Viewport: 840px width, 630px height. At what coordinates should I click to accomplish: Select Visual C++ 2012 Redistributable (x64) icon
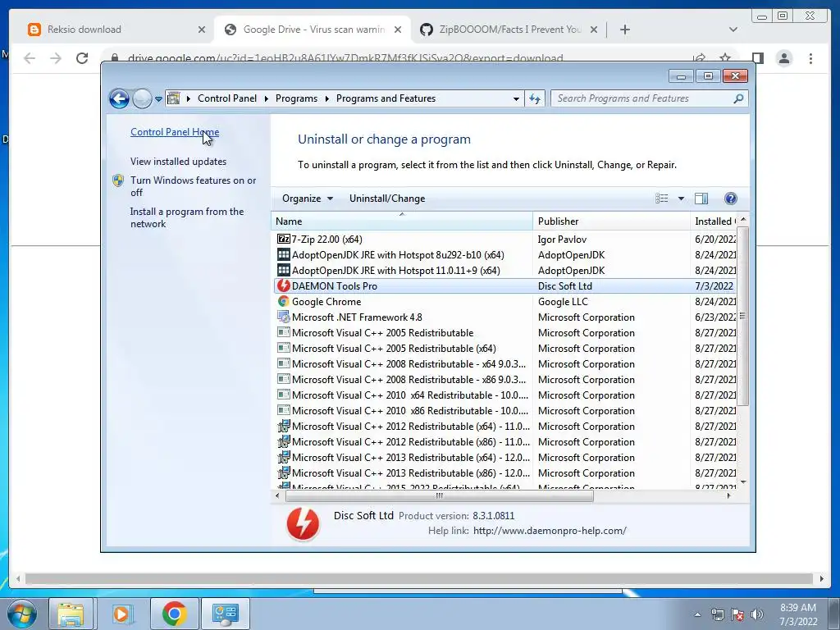[x=283, y=426]
